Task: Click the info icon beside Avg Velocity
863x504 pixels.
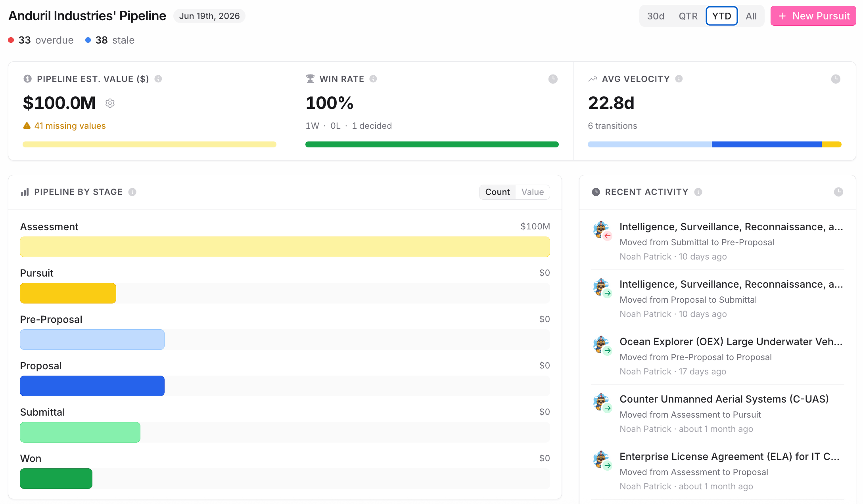Action: (x=679, y=79)
